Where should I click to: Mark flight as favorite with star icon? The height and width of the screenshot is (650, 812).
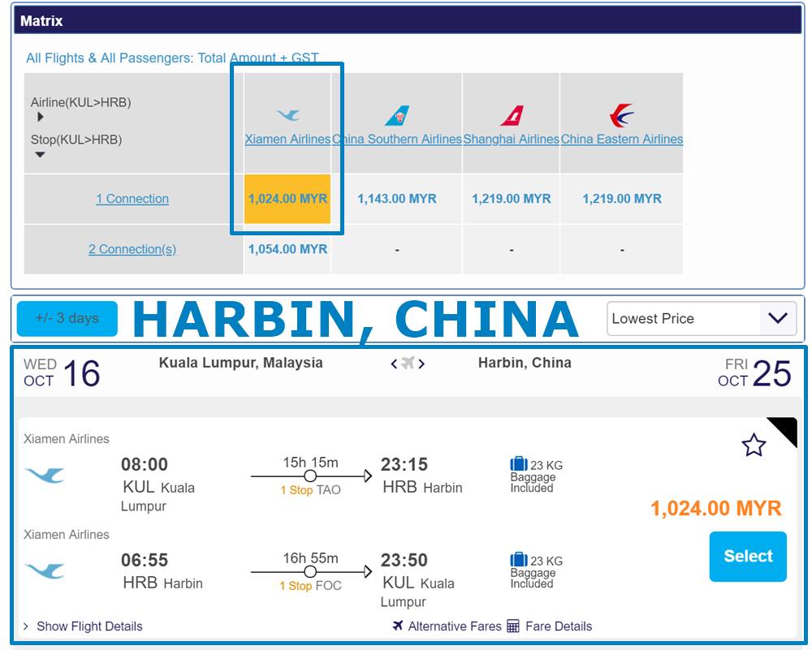click(x=754, y=445)
